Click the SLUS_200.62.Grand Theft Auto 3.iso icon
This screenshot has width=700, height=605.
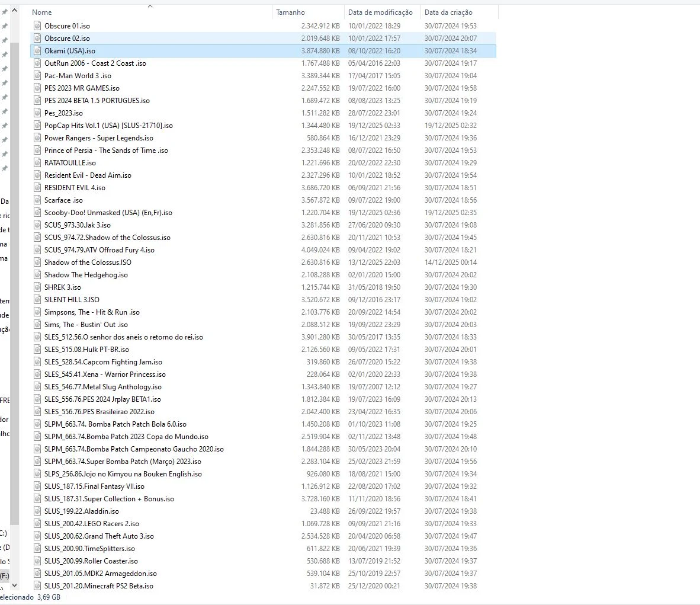(x=37, y=536)
